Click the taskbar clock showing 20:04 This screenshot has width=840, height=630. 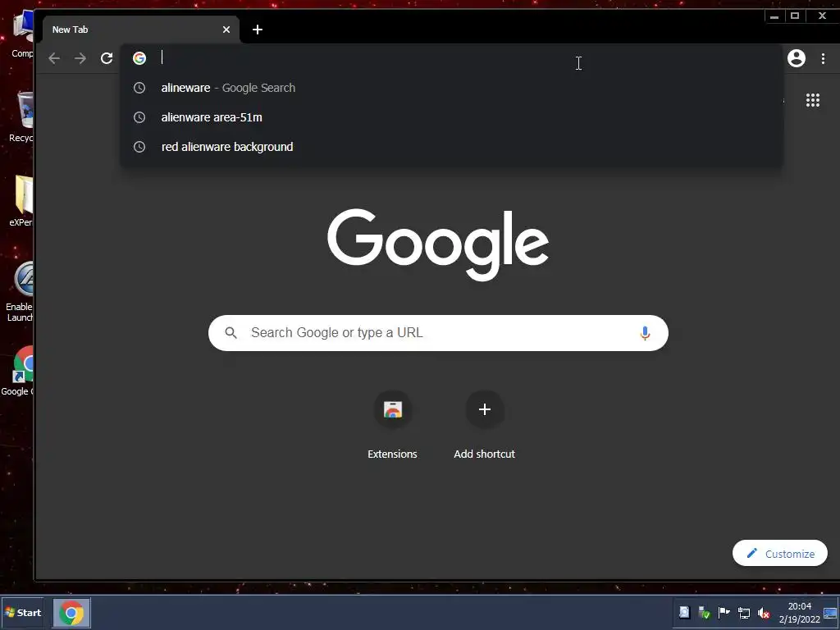pyautogui.click(x=799, y=613)
